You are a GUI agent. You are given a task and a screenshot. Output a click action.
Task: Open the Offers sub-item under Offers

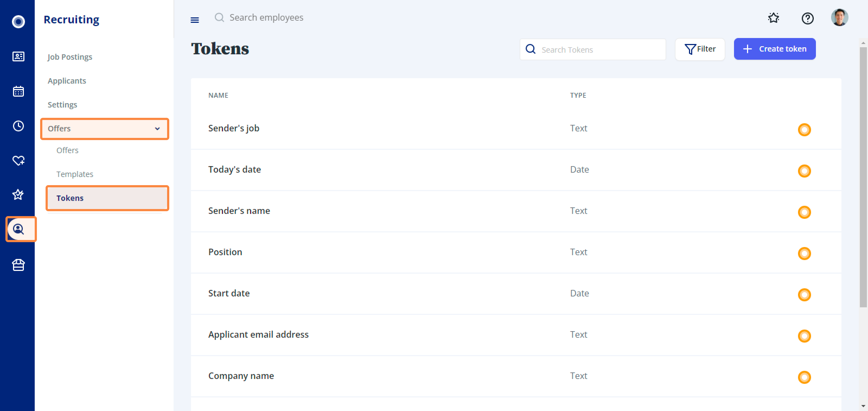tap(67, 150)
